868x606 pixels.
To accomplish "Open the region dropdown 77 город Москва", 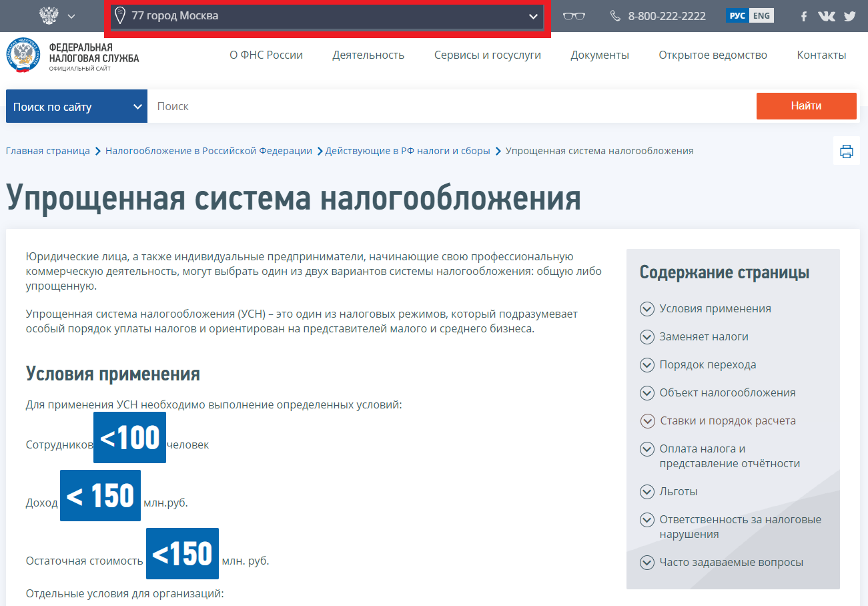I will coord(326,16).
